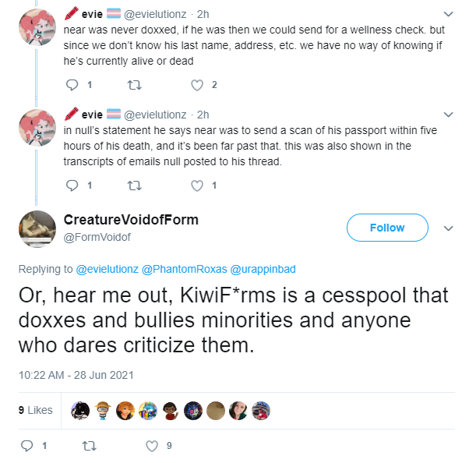Open the tweet timestamp 10:22 AM - 28 Jun 2021
This screenshot has width=476, height=463.
point(76,375)
